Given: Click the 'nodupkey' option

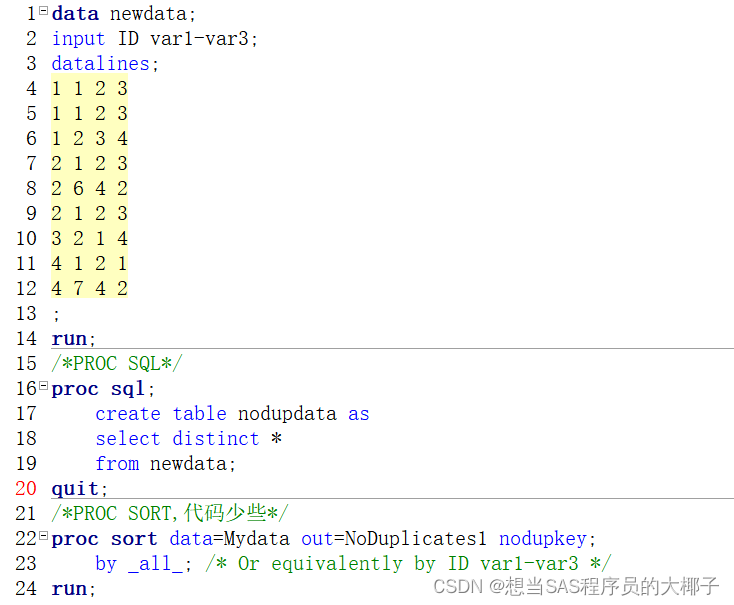Looking at the screenshot, I should pos(543,539).
